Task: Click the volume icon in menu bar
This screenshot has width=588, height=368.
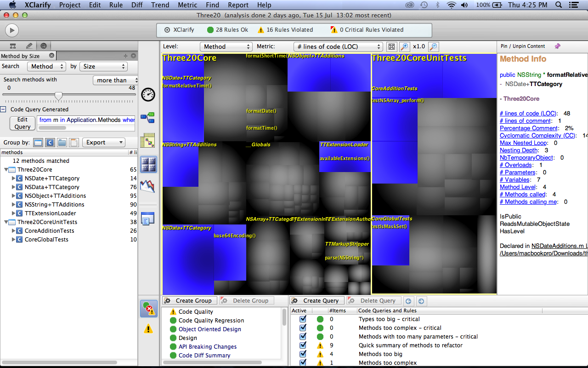Action: tap(464, 5)
